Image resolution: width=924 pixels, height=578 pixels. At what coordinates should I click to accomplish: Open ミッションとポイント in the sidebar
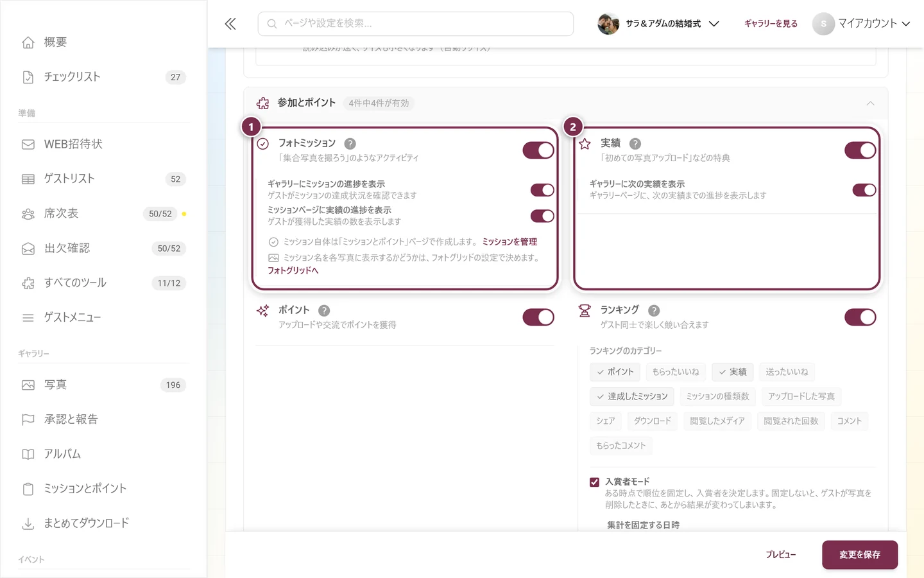click(103, 489)
